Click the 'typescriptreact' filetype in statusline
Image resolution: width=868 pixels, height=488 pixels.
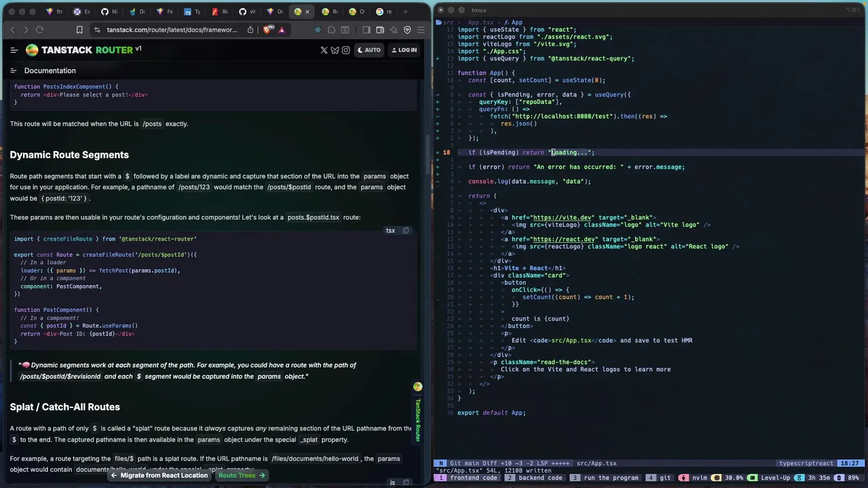(x=806, y=464)
